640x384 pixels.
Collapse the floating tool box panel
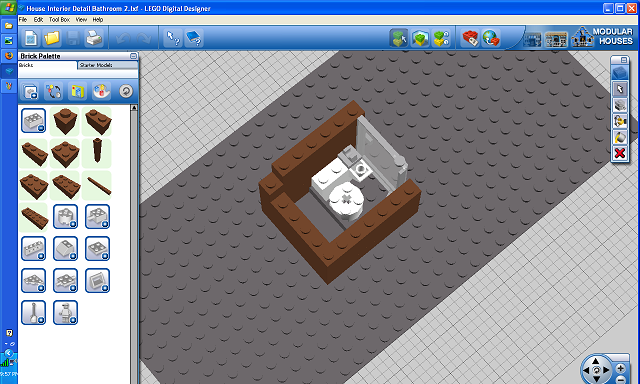624,60
